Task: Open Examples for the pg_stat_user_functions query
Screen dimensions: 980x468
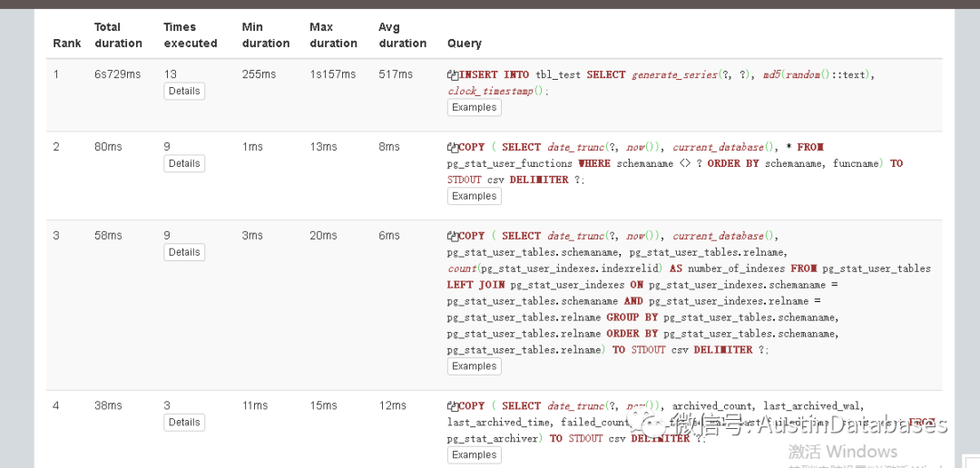Action: [x=474, y=197]
